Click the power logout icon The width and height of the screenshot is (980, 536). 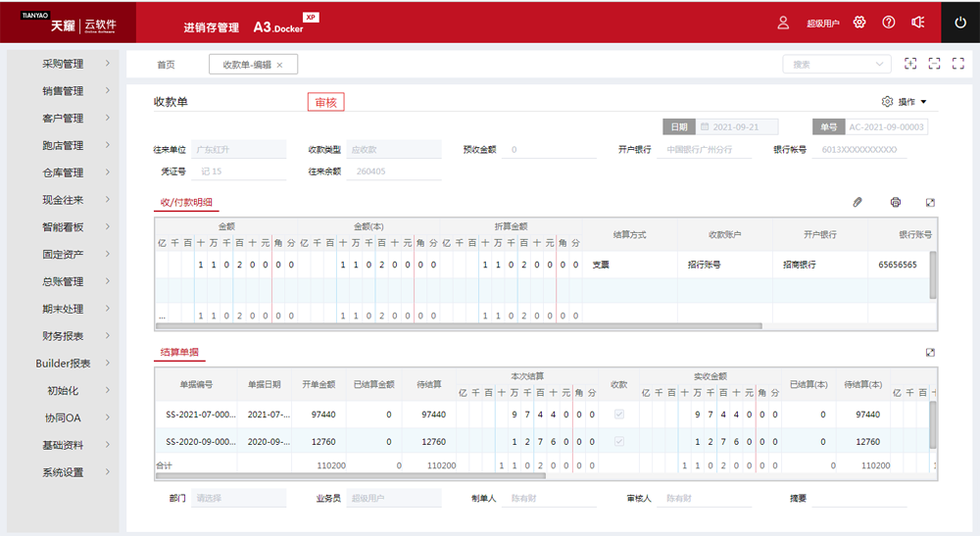959,22
